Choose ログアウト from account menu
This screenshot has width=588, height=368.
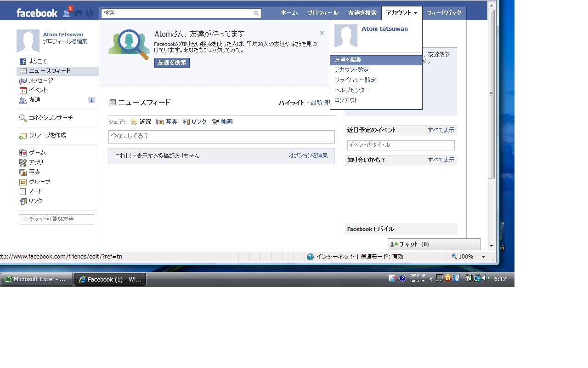coord(346,100)
